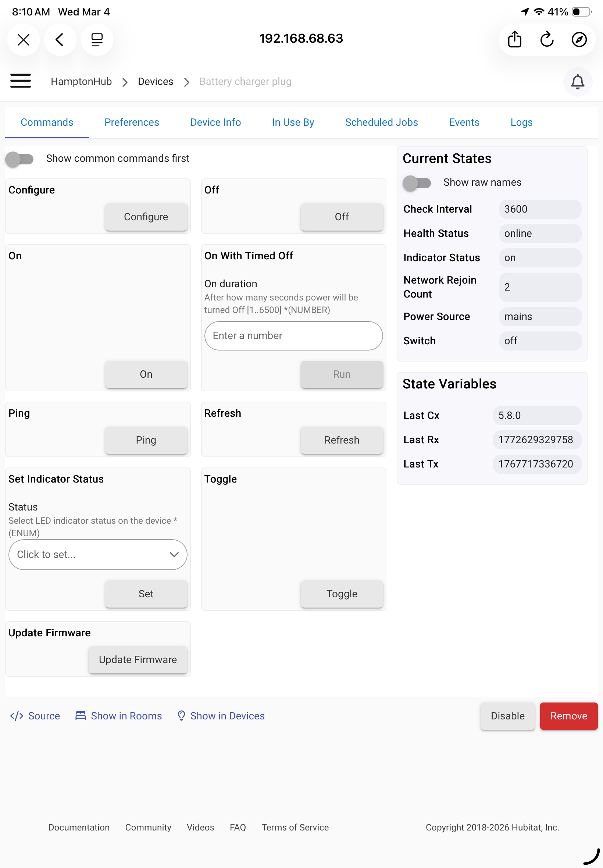Open in Safari compass icon

(578, 39)
